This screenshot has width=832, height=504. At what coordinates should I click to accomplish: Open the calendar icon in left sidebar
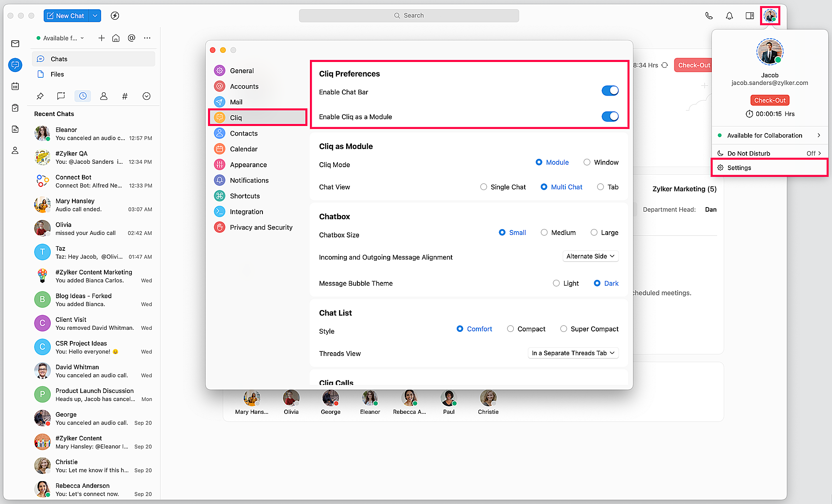point(15,86)
